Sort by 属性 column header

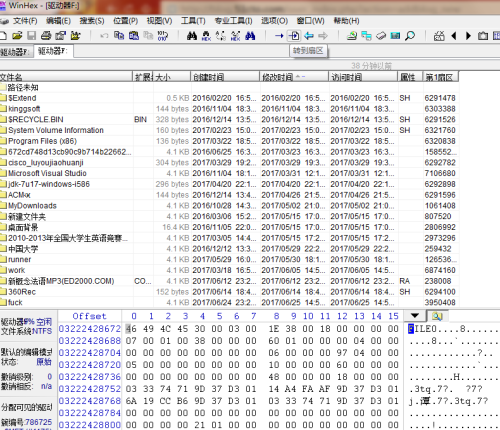tap(410, 77)
